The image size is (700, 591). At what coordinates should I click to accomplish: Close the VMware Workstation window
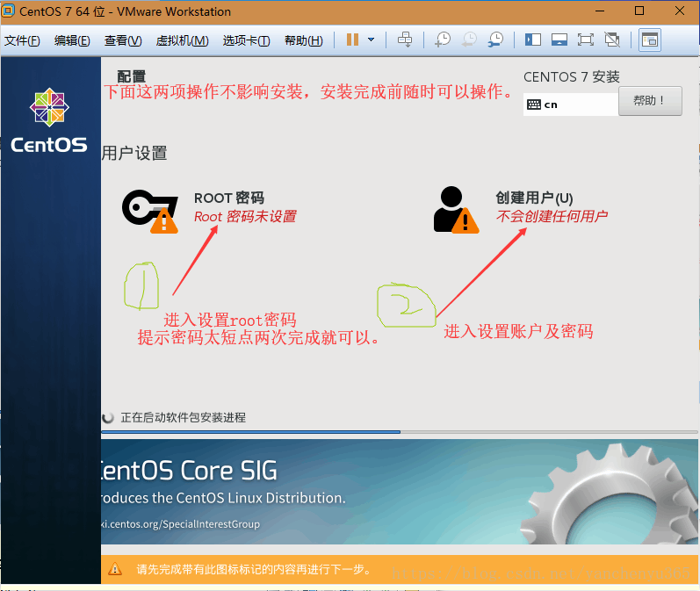(680, 11)
